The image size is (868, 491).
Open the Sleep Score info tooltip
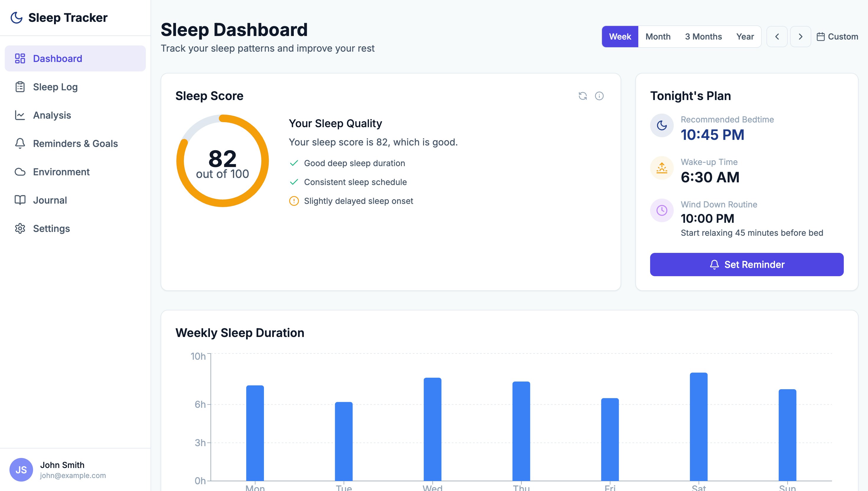(x=599, y=96)
